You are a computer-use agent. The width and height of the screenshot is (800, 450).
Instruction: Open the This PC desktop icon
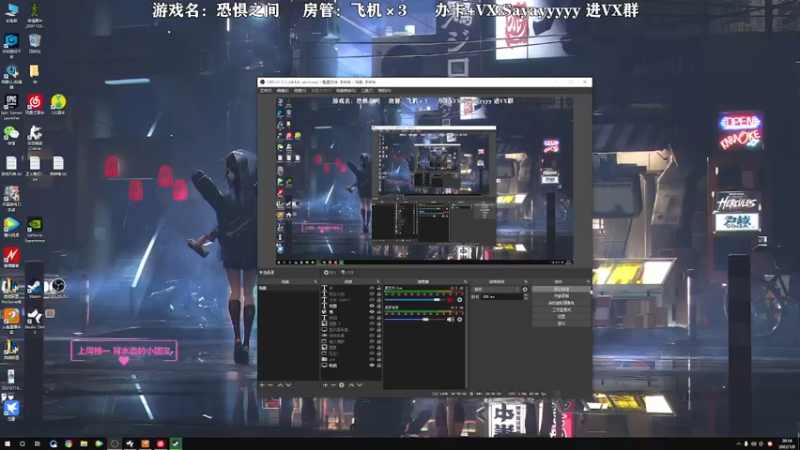[x=11, y=12]
